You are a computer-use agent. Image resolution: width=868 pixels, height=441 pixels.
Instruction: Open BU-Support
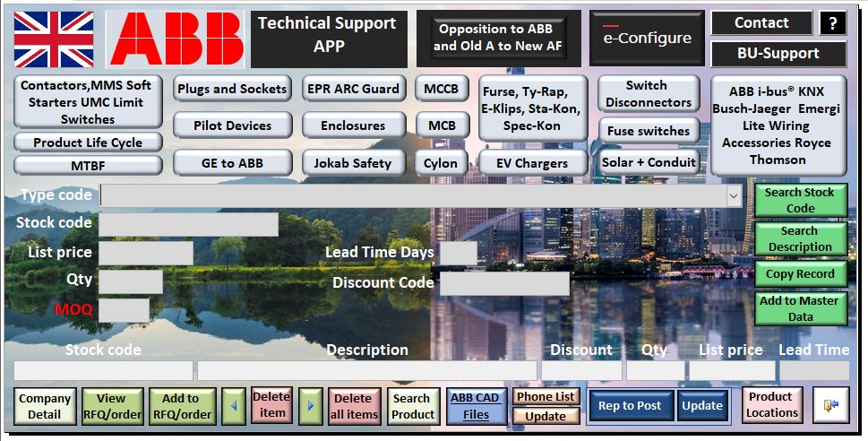click(778, 54)
